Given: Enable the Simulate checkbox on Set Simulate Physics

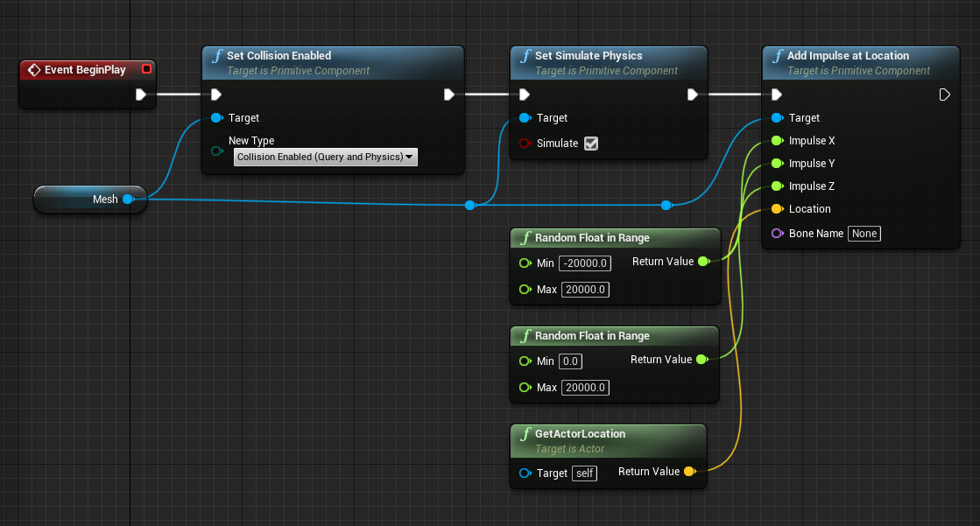Looking at the screenshot, I should click(591, 143).
